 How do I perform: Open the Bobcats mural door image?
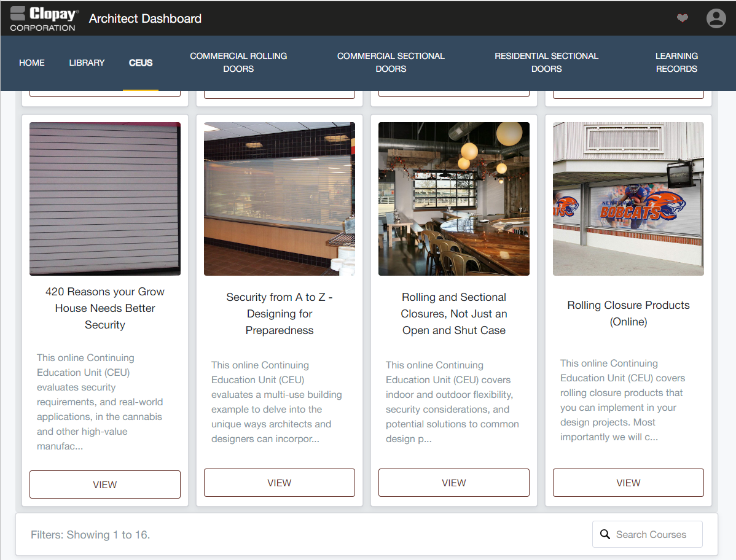coord(628,199)
